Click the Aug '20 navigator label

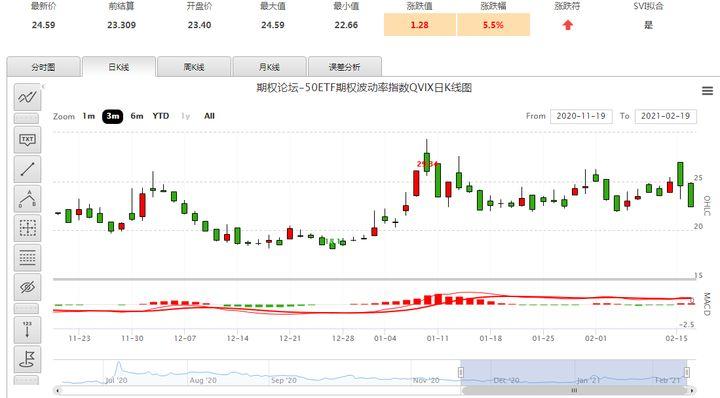[x=202, y=380]
